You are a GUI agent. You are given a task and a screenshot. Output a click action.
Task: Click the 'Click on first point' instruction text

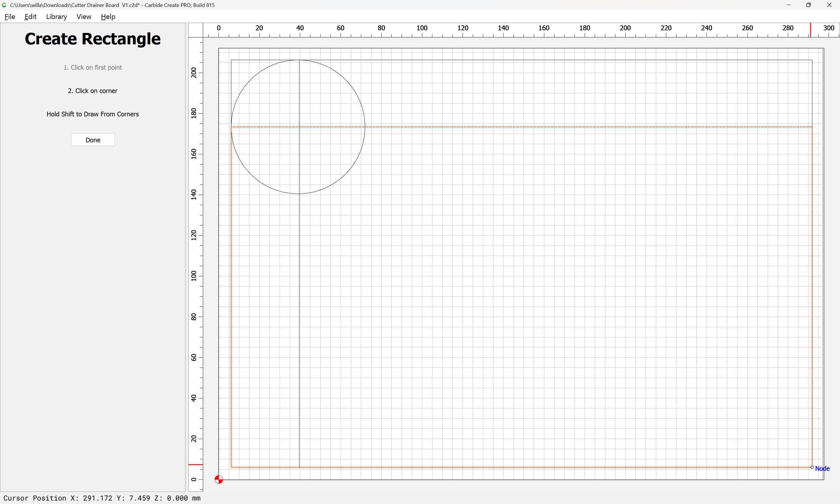point(93,68)
